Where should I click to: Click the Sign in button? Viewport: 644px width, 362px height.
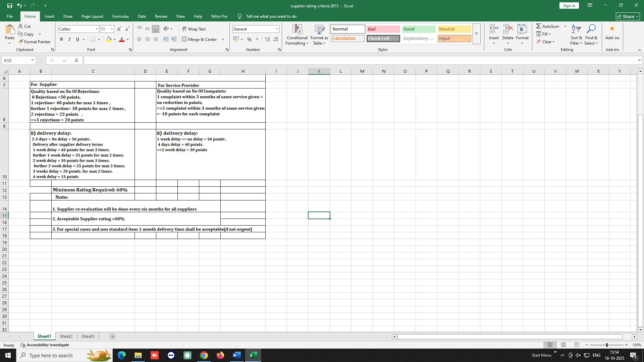coord(569,6)
